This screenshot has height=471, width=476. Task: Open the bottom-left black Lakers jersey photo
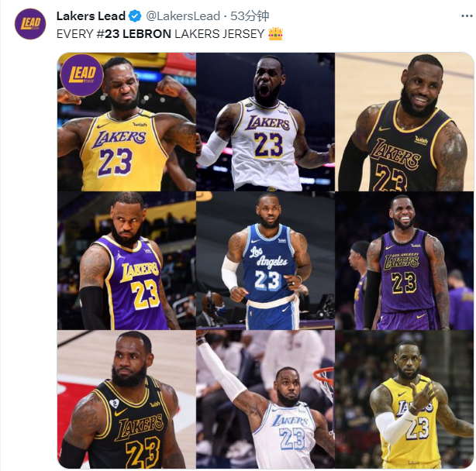tap(126, 400)
